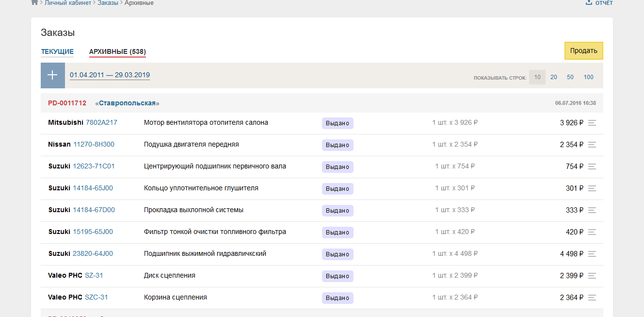
Task: Open part number 7802A217
Action: pos(101,122)
